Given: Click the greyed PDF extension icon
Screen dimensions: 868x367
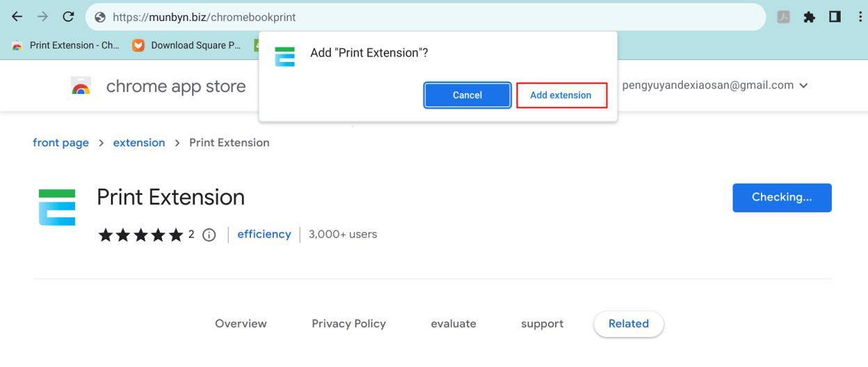Looking at the screenshot, I should (x=784, y=17).
